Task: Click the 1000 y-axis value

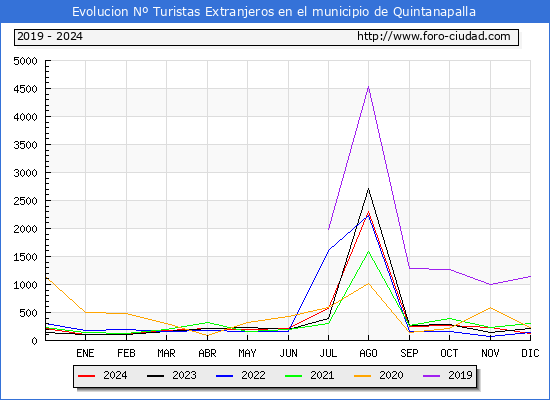Action: tap(25, 285)
